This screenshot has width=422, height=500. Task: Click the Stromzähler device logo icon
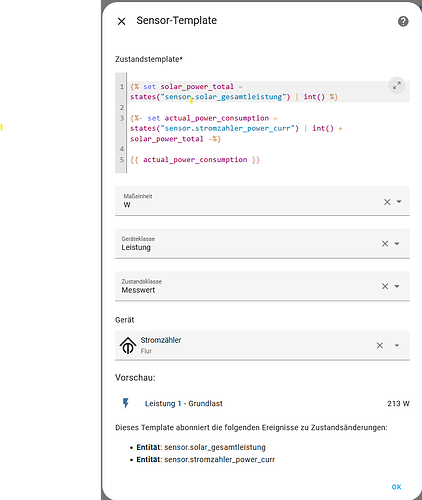(128, 345)
